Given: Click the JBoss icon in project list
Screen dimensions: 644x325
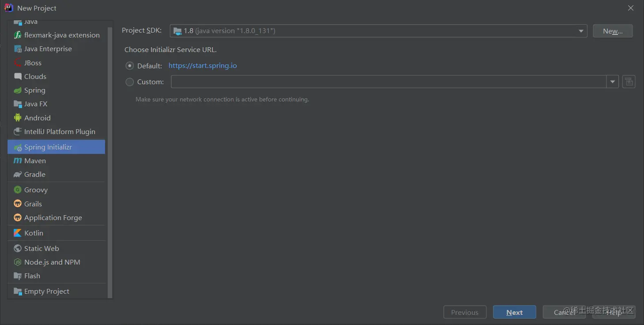Looking at the screenshot, I should (x=18, y=63).
